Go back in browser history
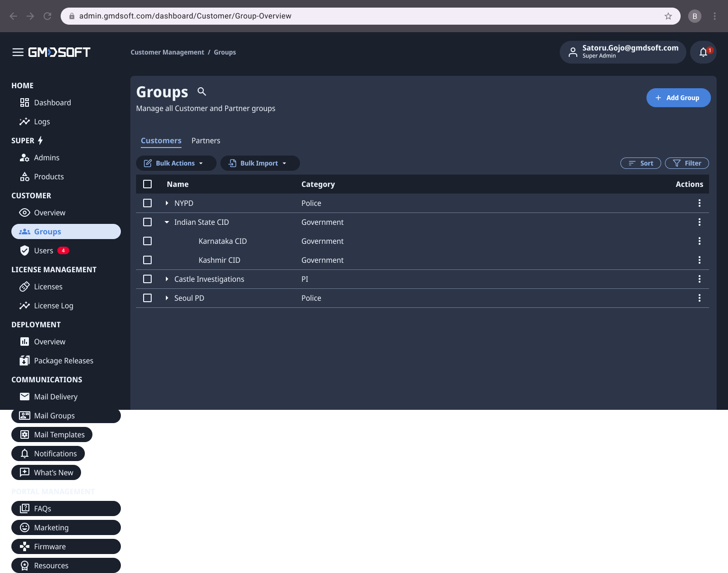This screenshot has width=728, height=573. 13,16
